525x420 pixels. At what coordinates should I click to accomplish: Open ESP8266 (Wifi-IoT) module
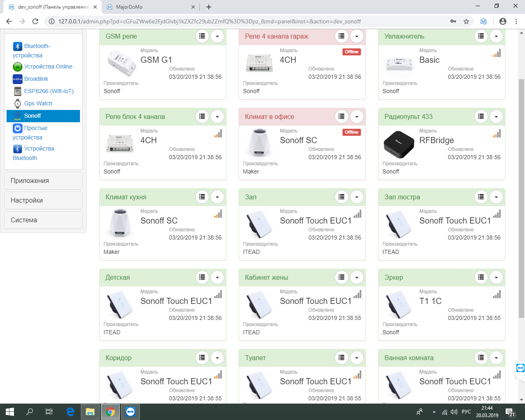[x=43, y=91]
